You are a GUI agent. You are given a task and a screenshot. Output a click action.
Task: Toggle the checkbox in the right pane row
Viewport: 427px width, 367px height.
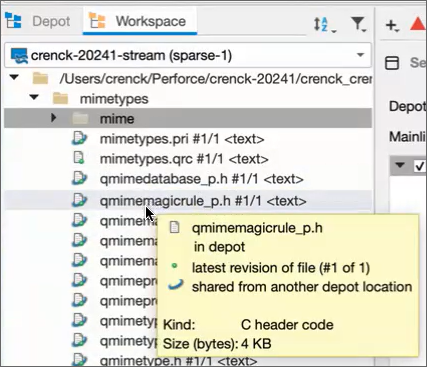click(x=420, y=165)
